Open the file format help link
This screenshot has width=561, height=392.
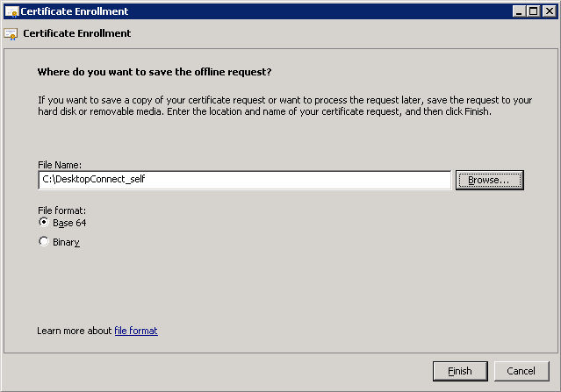coord(136,331)
